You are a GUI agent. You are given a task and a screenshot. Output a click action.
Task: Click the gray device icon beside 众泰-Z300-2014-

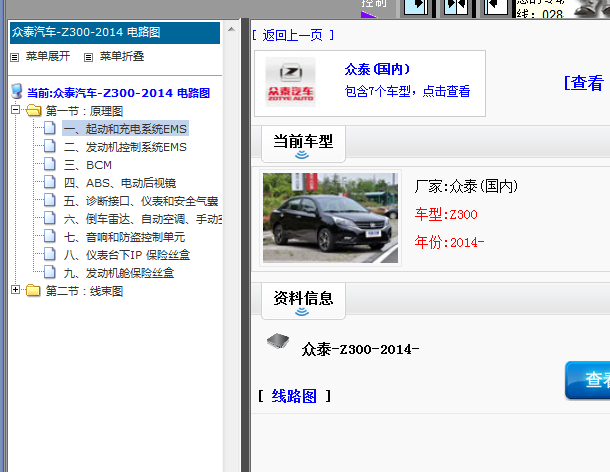click(278, 341)
